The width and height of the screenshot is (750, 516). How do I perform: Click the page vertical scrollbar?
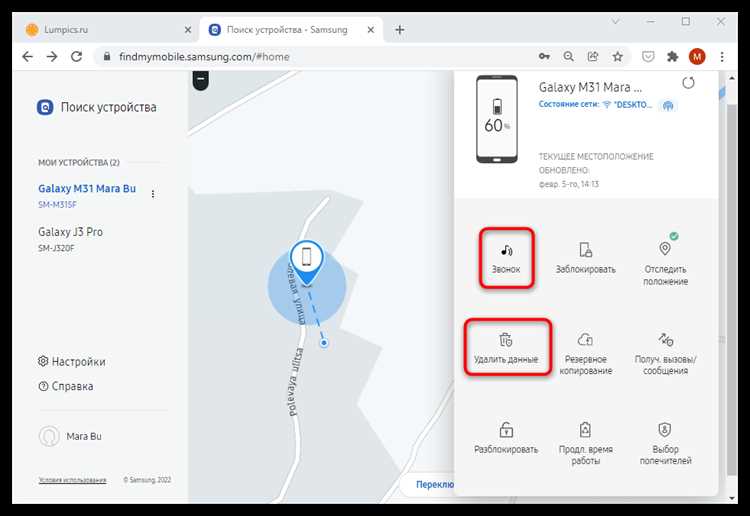732,287
